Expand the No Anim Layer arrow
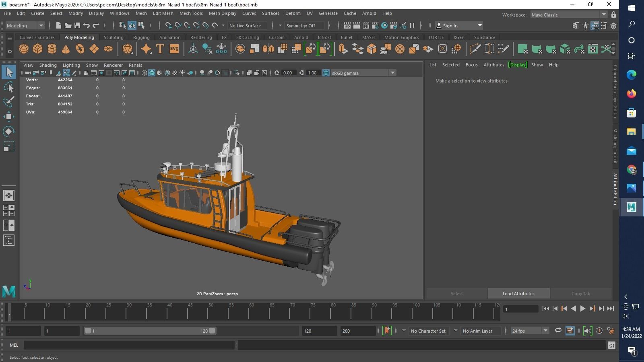Viewport: 644px width, 362px height. [456, 331]
